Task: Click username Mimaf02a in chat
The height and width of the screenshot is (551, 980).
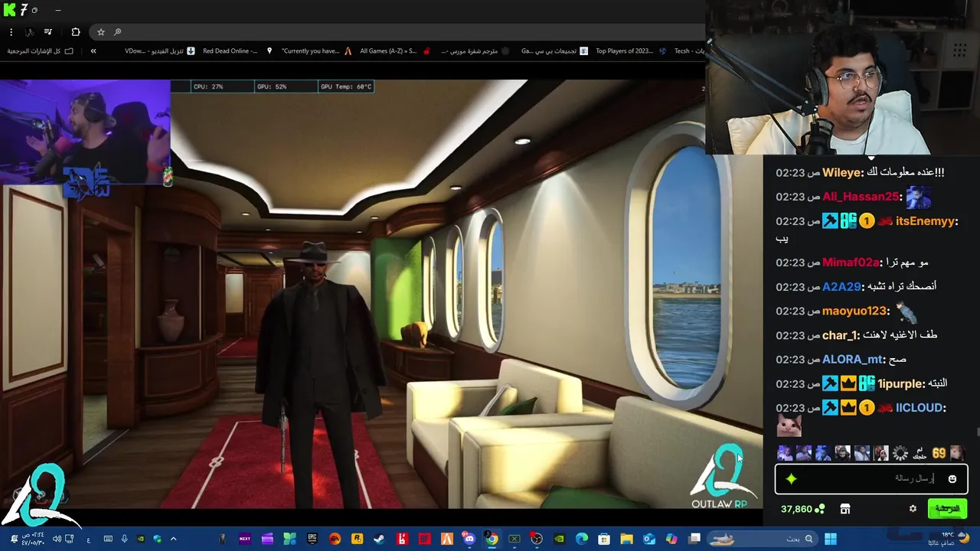Action: coord(851,262)
